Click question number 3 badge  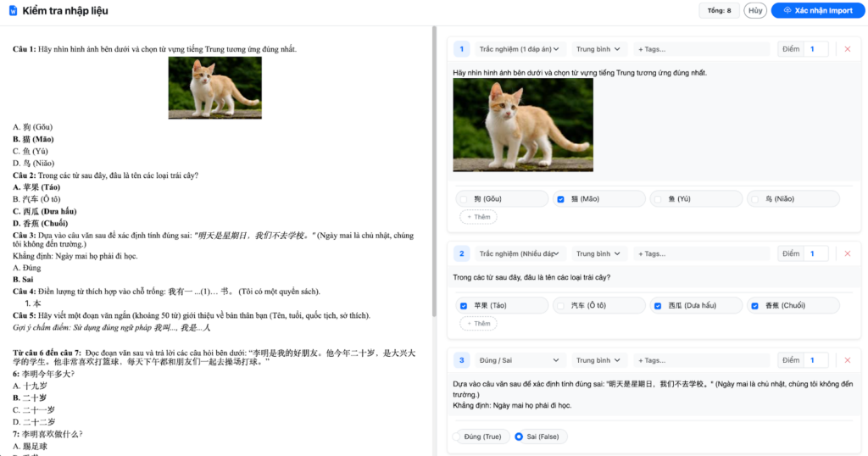coord(461,360)
